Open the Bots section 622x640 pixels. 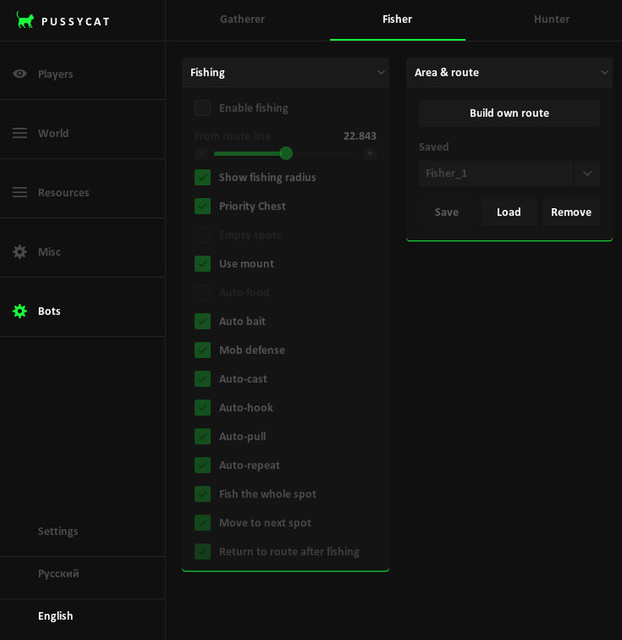[x=82, y=311]
